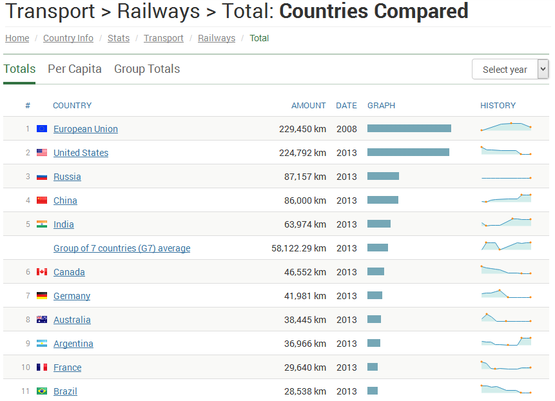Open the Railways breadcrumb link

pyautogui.click(x=216, y=38)
